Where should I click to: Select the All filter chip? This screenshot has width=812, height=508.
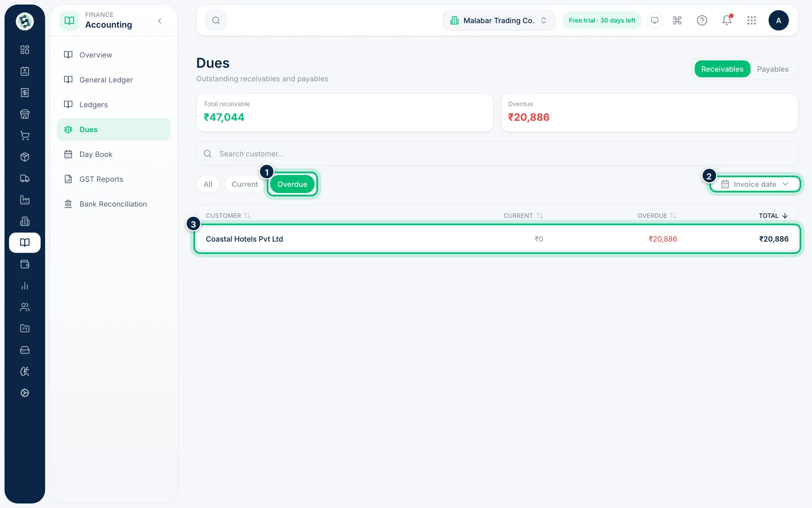pyautogui.click(x=208, y=184)
